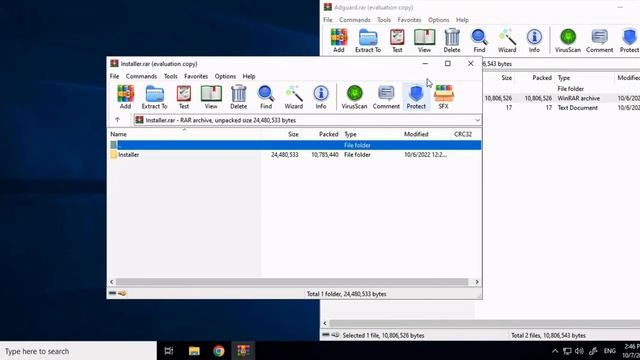
Task: Open Options menu in Adguard.rar window
Action: (438, 20)
